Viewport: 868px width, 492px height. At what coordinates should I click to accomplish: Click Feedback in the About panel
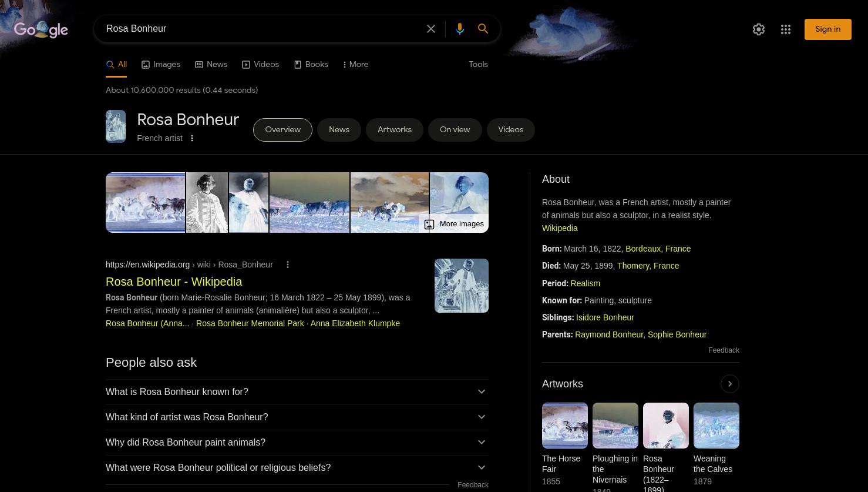point(724,350)
